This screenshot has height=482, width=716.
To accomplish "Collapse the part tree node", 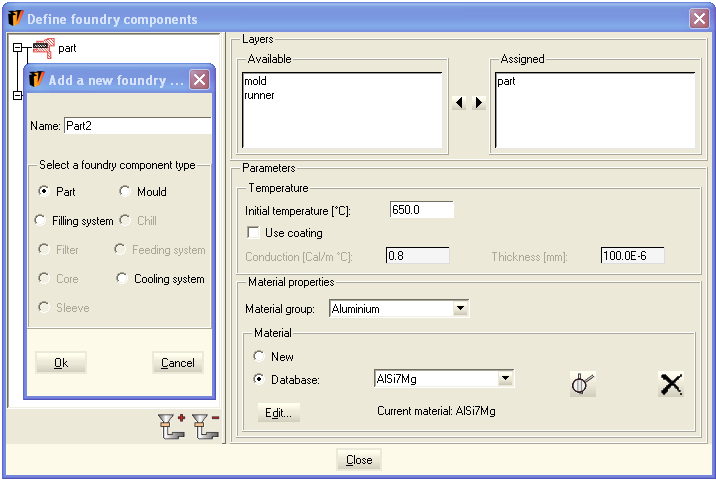I will point(17,47).
